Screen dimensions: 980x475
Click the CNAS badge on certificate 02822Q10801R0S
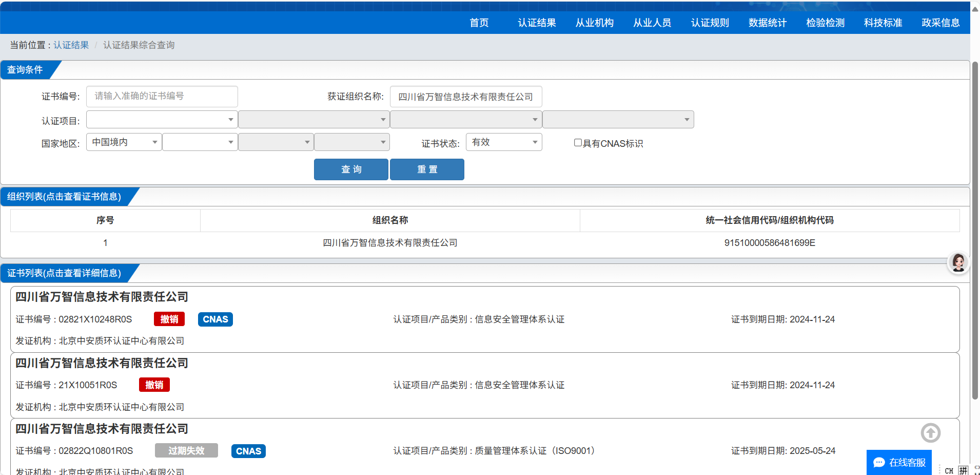(248, 451)
